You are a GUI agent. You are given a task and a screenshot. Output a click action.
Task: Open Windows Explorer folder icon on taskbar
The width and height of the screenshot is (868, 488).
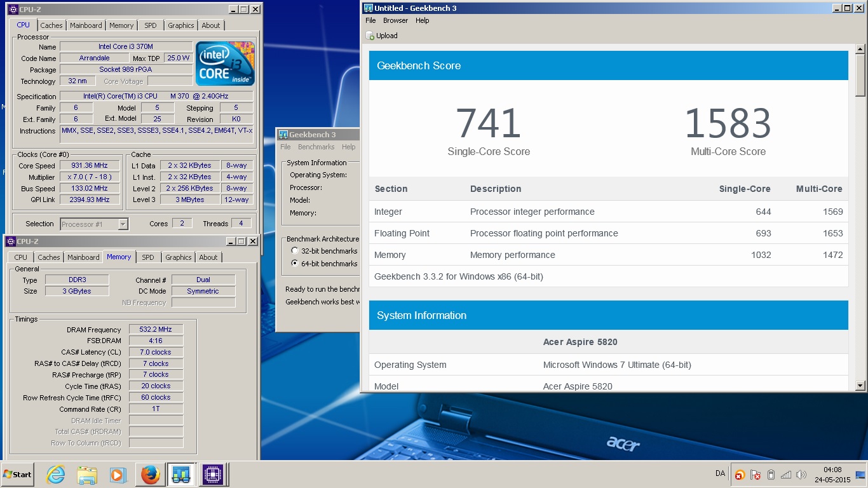click(x=87, y=475)
